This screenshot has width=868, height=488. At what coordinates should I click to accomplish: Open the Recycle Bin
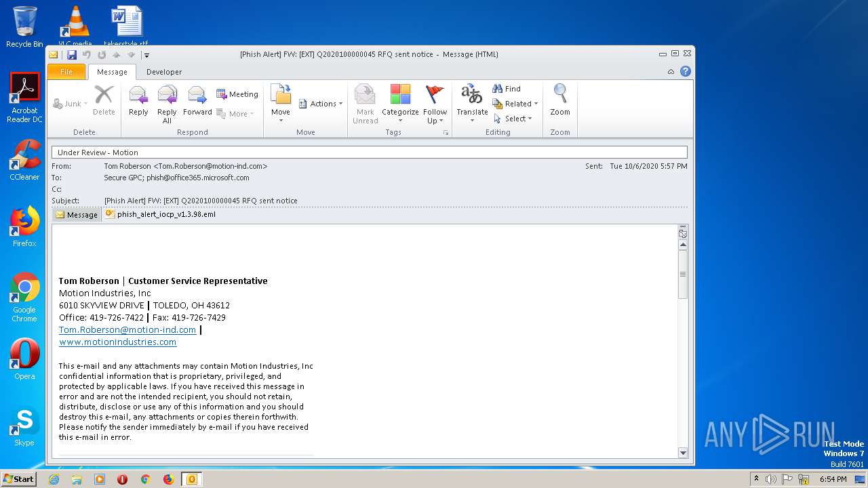24,26
